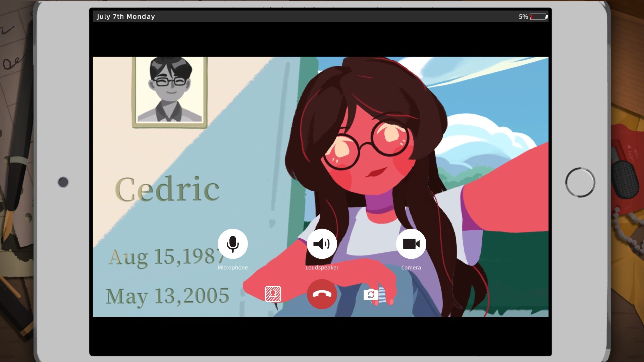Tap the tablet's front camera lens
The height and width of the screenshot is (362, 644).
pos(63,182)
